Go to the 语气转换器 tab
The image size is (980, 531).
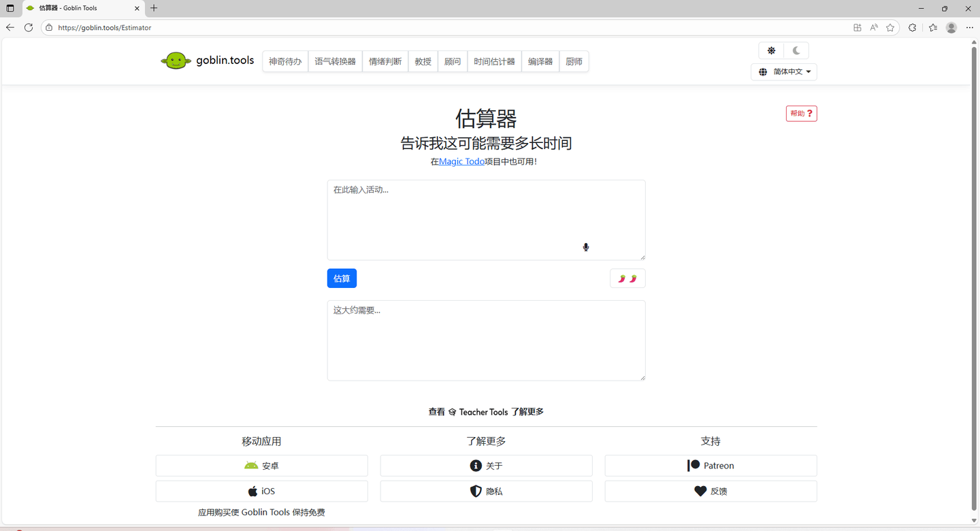point(335,61)
